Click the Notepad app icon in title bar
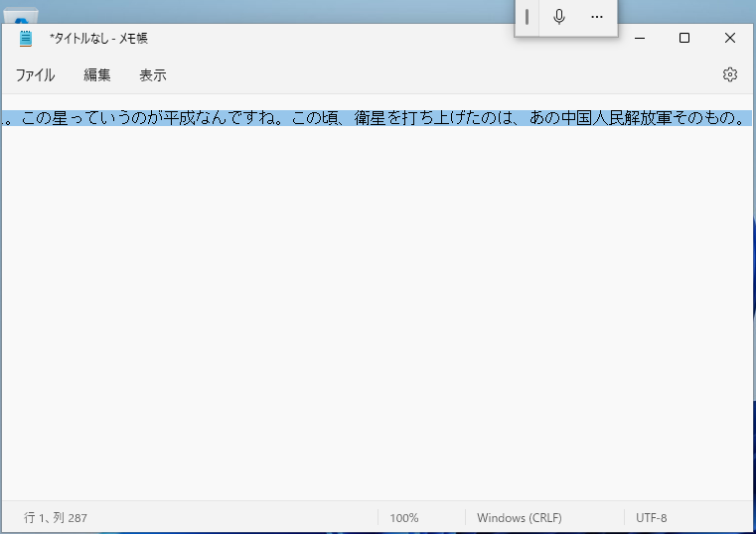Viewport: 756px width, 534px height. tap(26, 39)
